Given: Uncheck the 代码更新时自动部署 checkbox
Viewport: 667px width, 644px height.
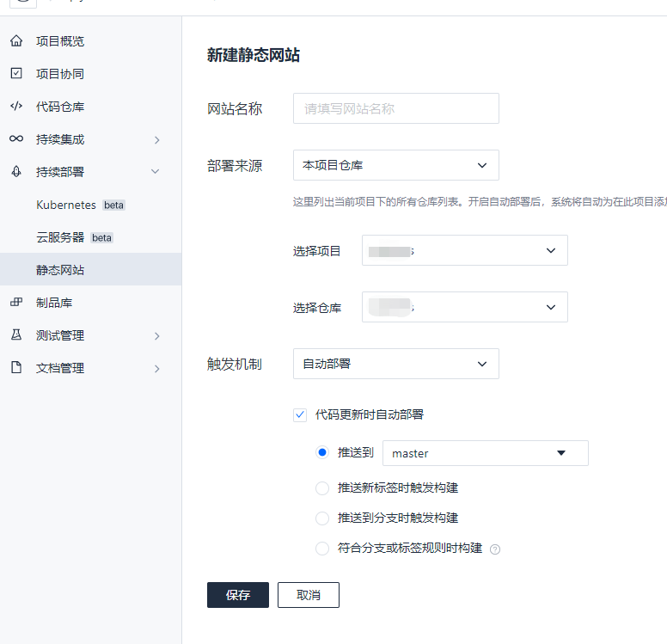Looking at the screenshot, I should (300, 414).
